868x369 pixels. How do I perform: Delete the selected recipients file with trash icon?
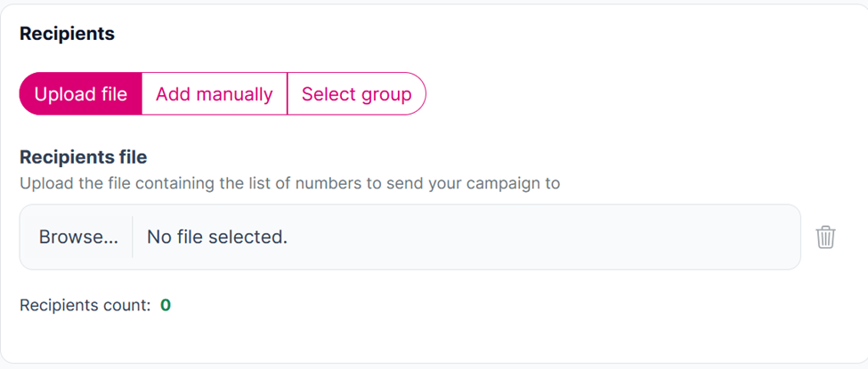(825, 237)
